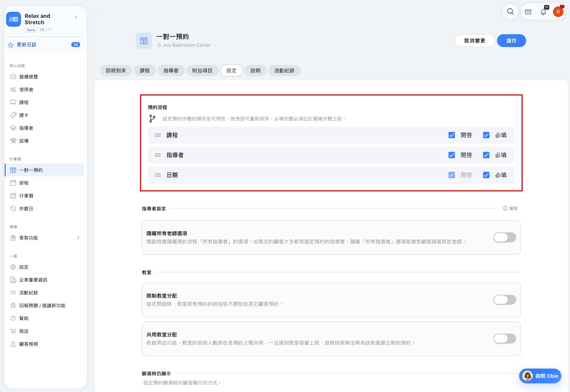
Task: Click the 預約流程 branch icon
Action: point(152,119)
